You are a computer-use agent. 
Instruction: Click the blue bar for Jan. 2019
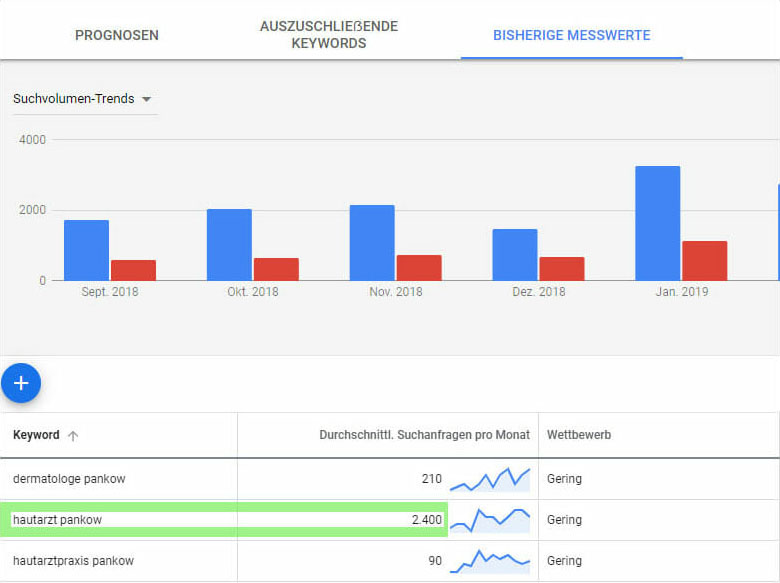(x=657, y=223)
